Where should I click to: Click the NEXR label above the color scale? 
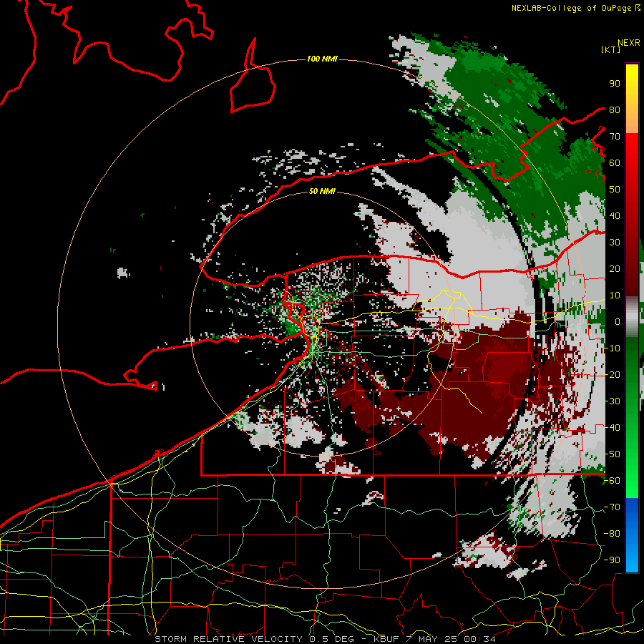point(628,43)
